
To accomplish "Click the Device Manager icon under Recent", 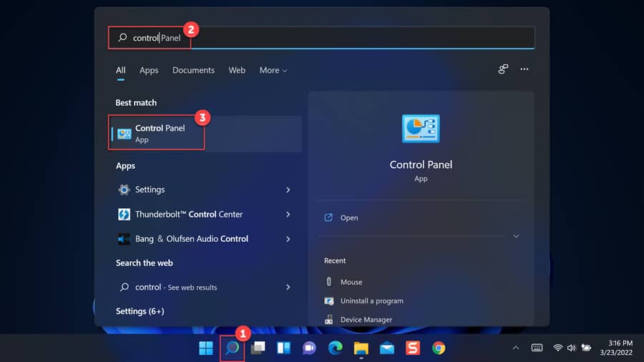I will coord(328,319).
